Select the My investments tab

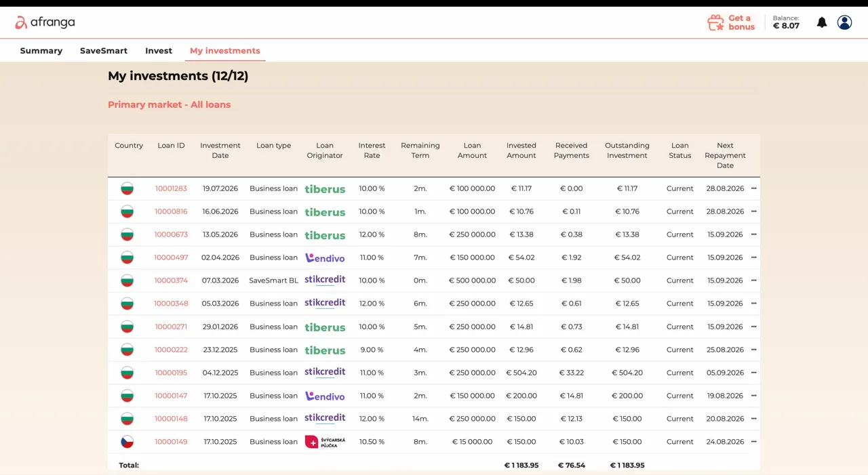tap(225, 51)
